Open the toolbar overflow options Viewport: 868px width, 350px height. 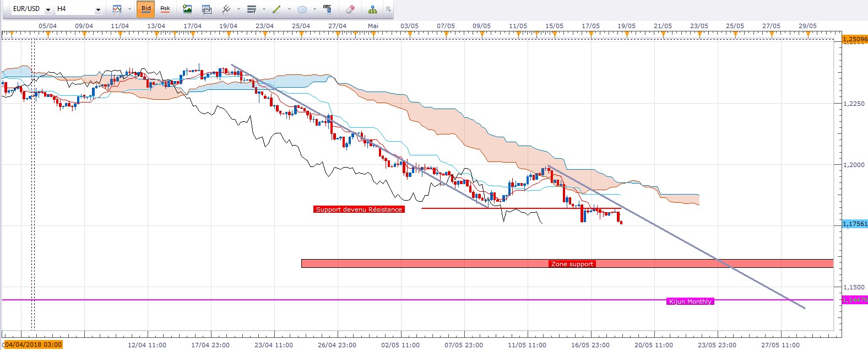click(388, 9)
